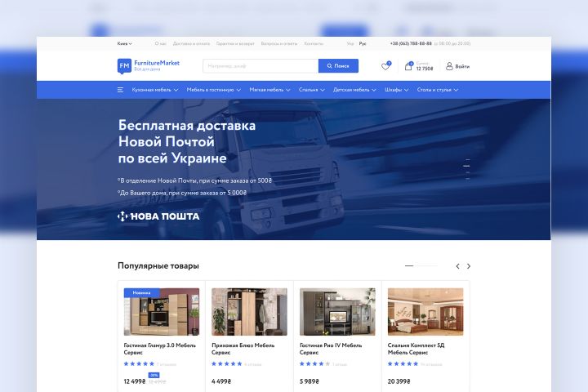Screen dimensions: 588x392
Task: Click the Популярные товары carousel progress bar
Action: tap(421, 266)
